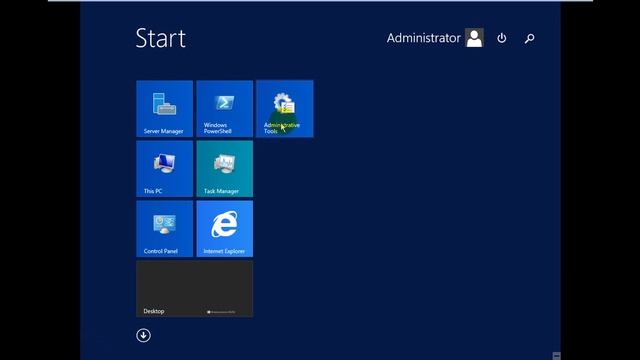Show all apps with down arrow
The height and width of the screenshot is (360, 640).
click(143, 336)
